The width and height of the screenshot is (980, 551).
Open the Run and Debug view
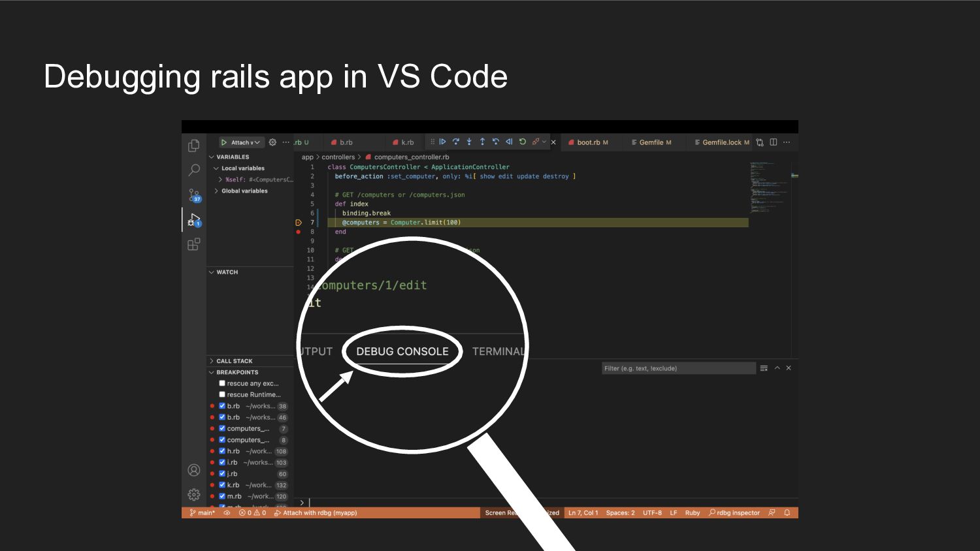pos(194,220)
